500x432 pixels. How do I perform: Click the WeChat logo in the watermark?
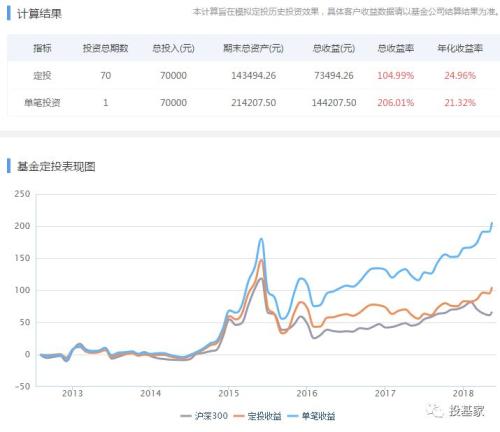pyautogui.click(x=435, y=410)
